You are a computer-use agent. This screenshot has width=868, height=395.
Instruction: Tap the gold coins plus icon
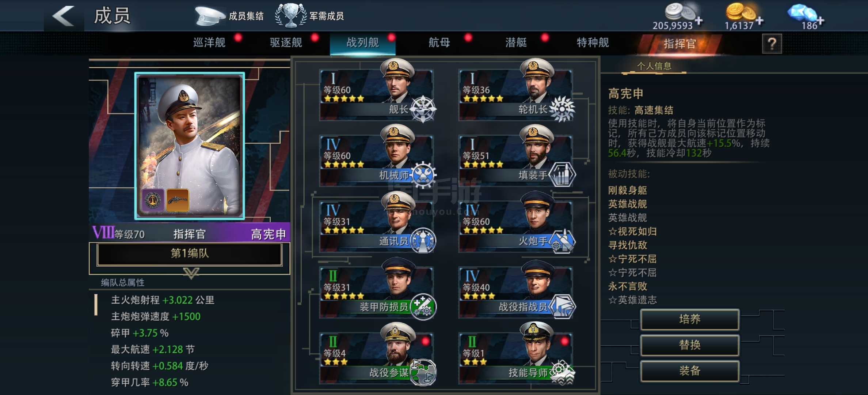(x=759, y=21)
